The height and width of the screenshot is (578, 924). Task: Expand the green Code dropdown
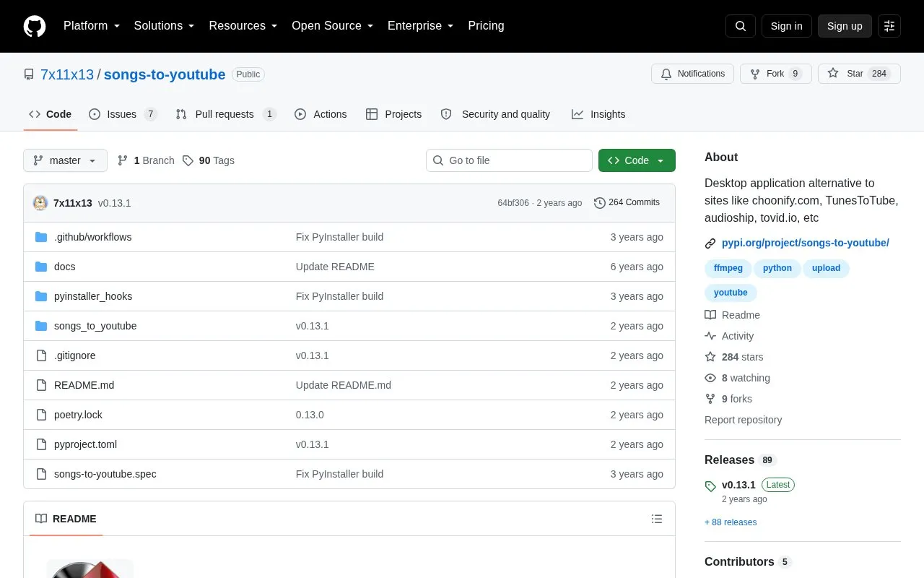tap(637, 160)
